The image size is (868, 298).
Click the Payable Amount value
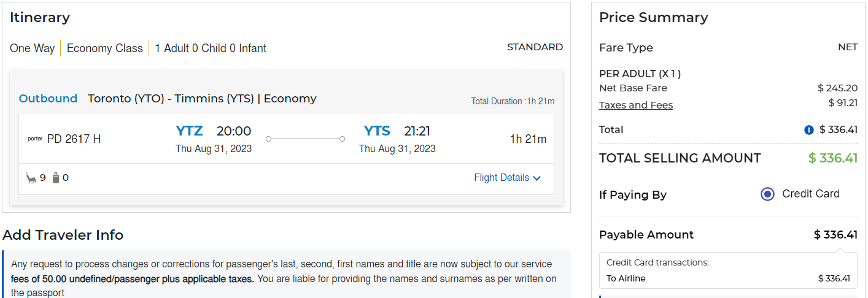(x=835, y=235)
